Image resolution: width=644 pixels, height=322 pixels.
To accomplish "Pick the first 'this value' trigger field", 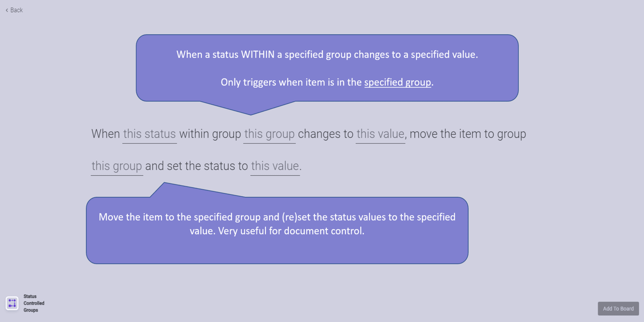I will 380,134.
